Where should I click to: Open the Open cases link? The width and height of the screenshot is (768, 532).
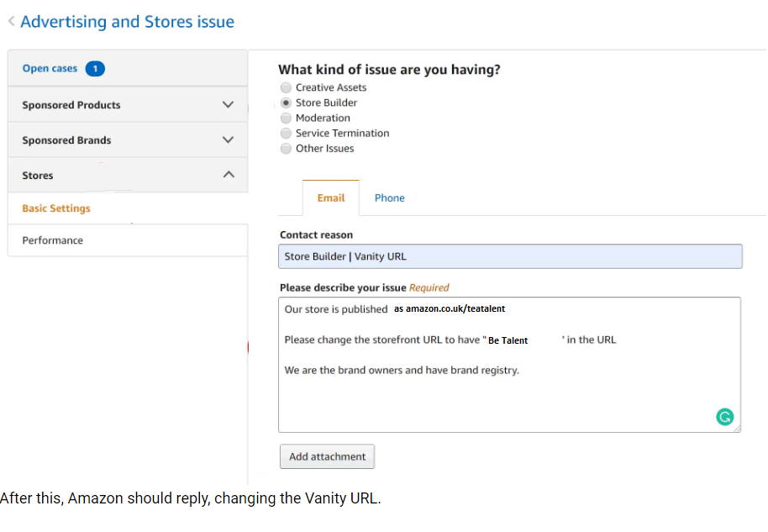[x=50, y=70]
